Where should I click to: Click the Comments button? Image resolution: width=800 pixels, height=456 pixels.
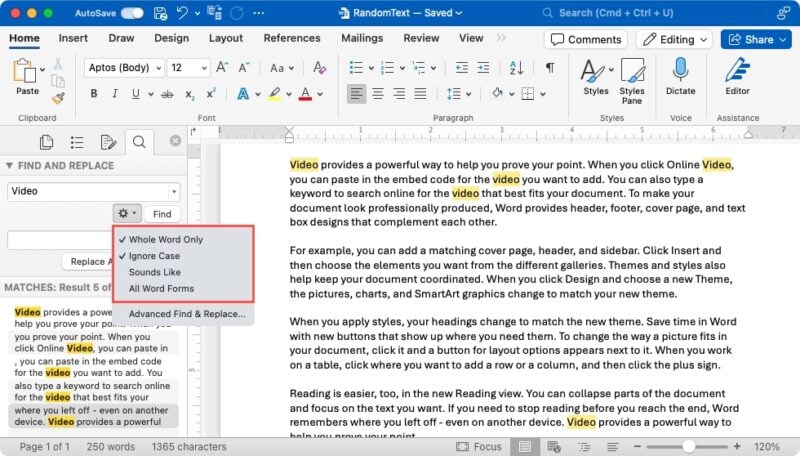(586, 39)
